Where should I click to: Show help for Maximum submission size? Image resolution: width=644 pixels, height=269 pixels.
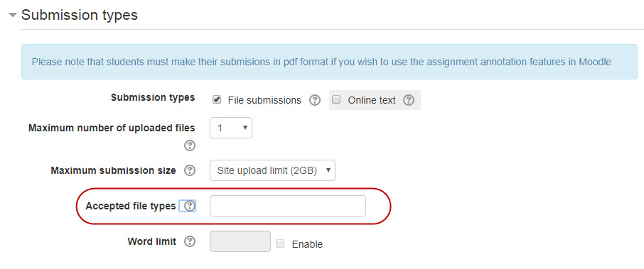click(x=189, y=170)
